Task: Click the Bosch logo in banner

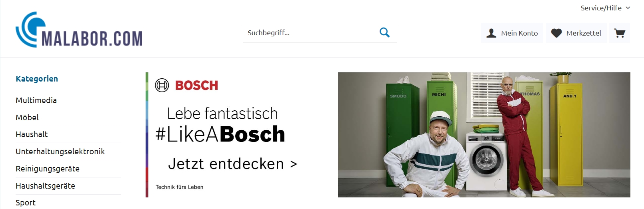Action: point(186,85)
